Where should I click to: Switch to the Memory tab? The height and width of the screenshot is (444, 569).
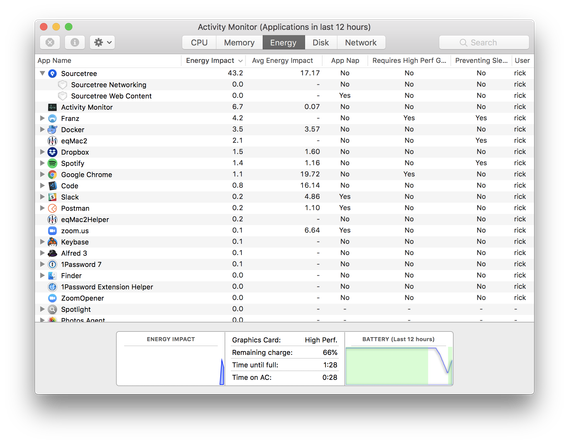click(x=239, y=42)
